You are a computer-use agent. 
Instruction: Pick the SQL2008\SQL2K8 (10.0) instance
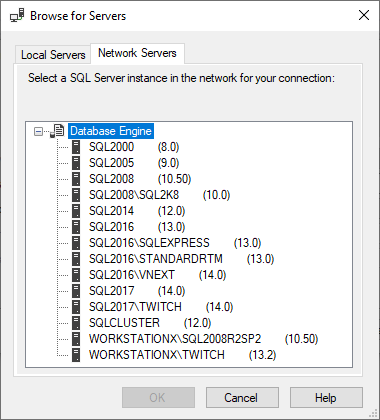160,195
